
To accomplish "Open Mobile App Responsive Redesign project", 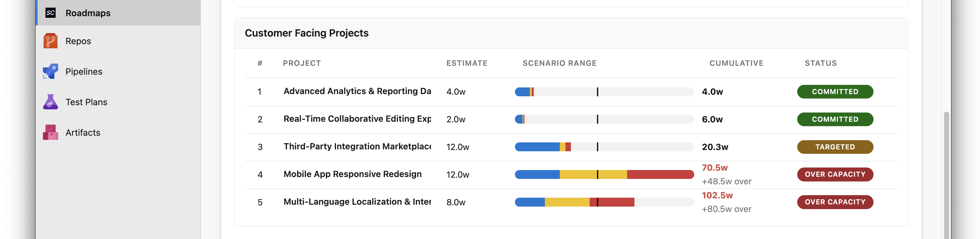I will [352, 174].
